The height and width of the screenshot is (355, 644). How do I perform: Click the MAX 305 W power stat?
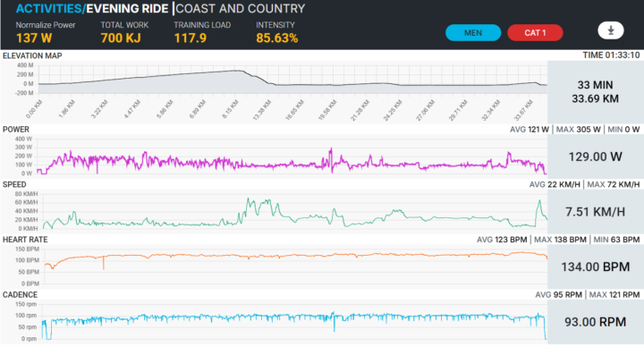[578, 130]
